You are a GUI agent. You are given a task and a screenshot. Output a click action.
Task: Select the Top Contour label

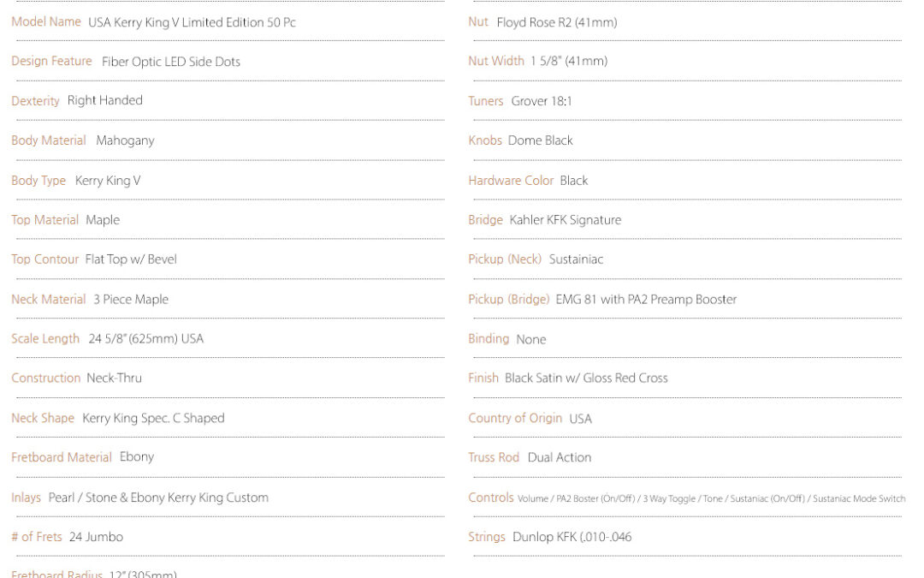click(44, 259)
